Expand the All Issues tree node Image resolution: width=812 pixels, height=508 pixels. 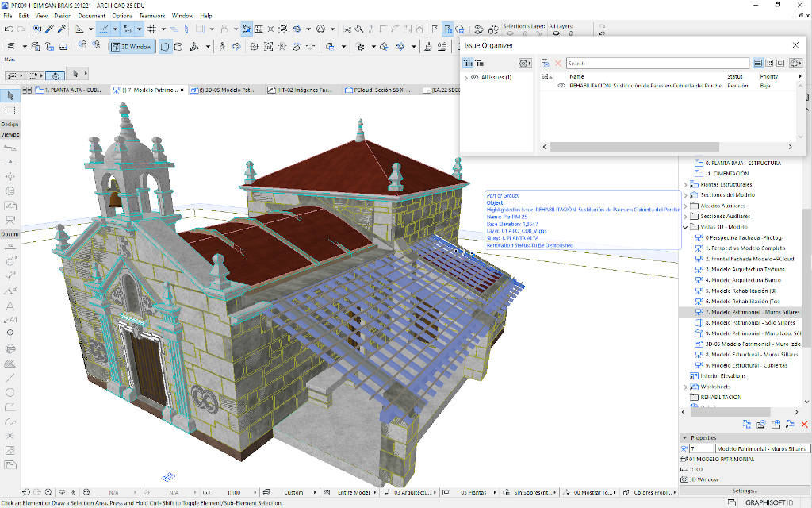tap(465, 78)
